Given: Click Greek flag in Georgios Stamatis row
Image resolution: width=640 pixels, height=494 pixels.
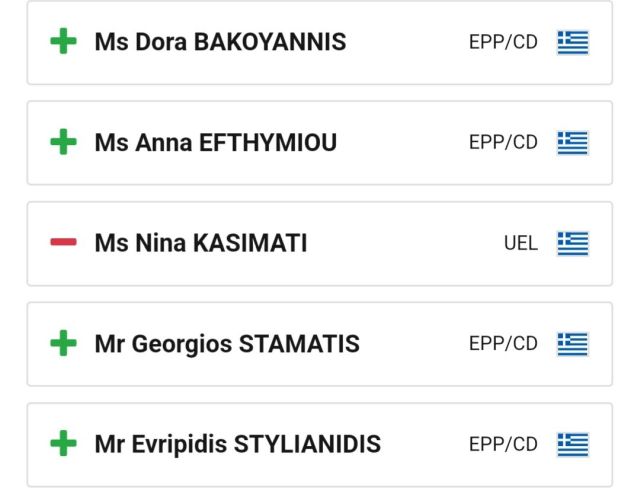Looking at the screenshot, I should (x=573, y=344).
